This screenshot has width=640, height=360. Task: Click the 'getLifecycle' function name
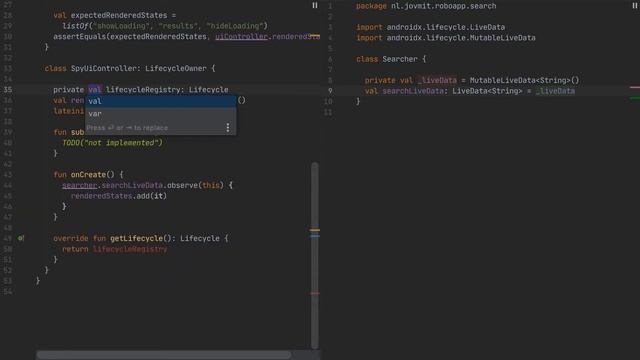point(136,238)
